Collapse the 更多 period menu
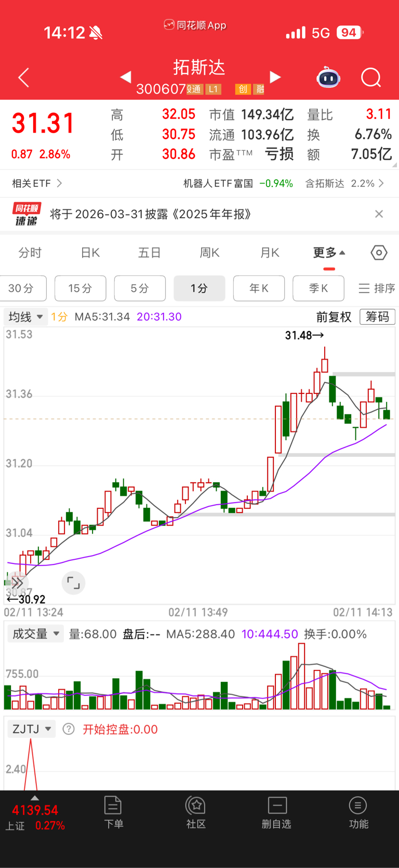Viewport: 399px width, 868px height. 329,253
